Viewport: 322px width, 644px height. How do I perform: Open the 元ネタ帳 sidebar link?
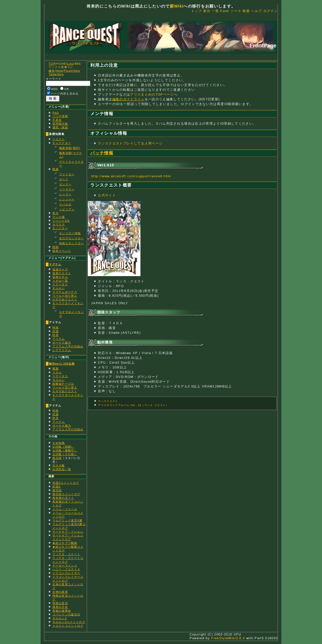58,466
